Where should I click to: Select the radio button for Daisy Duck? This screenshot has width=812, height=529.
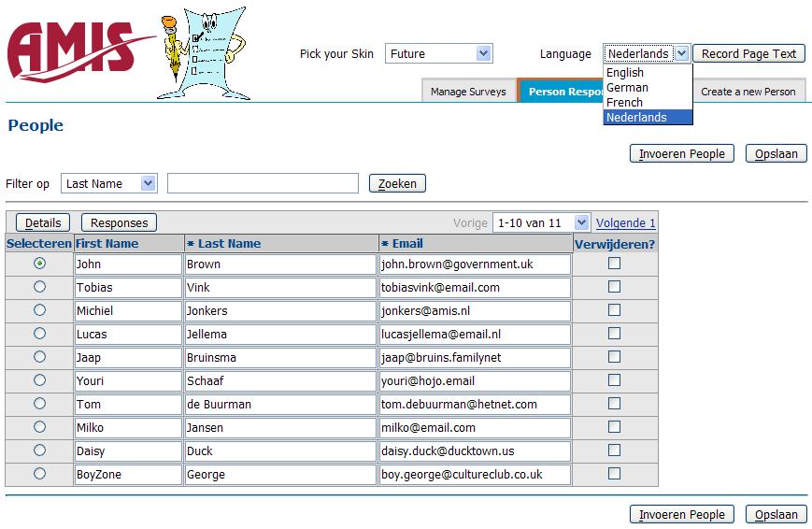click(39, 450)
